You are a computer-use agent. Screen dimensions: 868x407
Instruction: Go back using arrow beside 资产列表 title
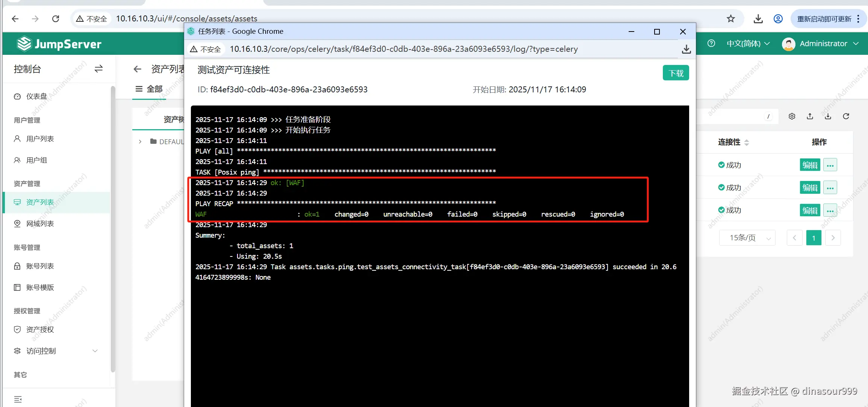pyautogui.click(x=138, y=69)
